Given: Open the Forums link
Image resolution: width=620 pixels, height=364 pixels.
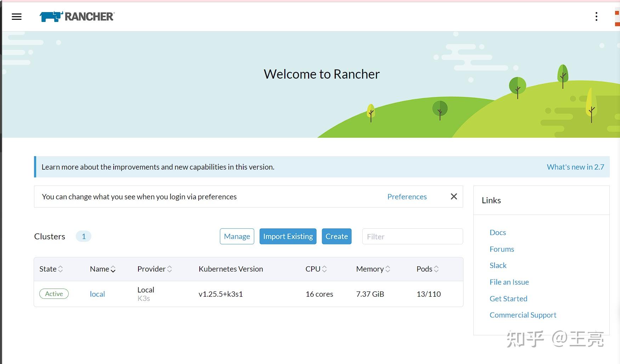Looking at the screenshot, I should point(502,249).
